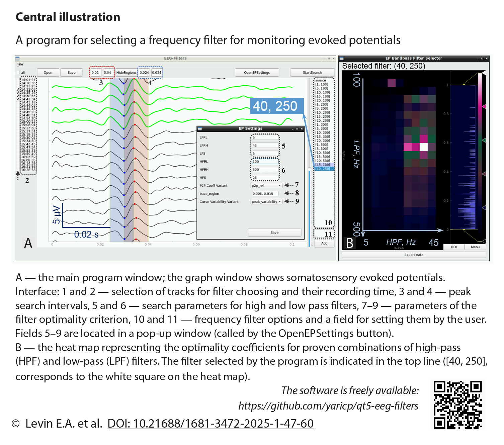The image size is (504, 445).
Task: Scan the QR code for the software
Action: coord(457,405)
